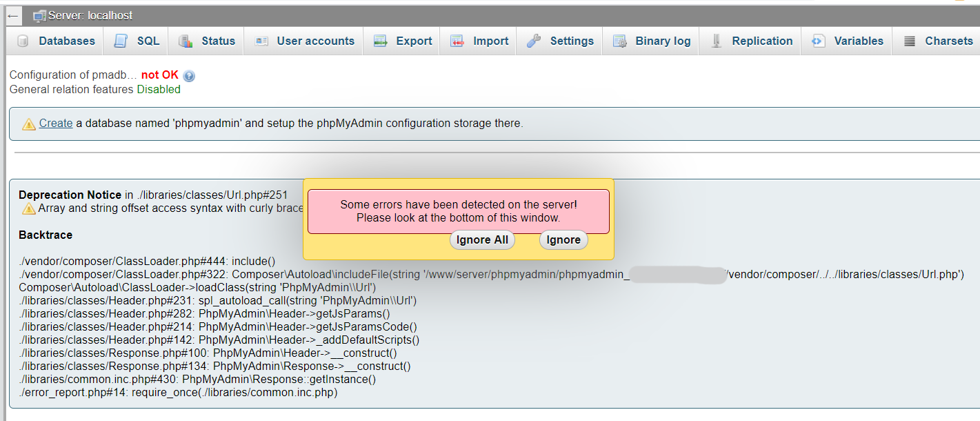Click the 'Deprecation Notice' heading

tap(70, 195)
